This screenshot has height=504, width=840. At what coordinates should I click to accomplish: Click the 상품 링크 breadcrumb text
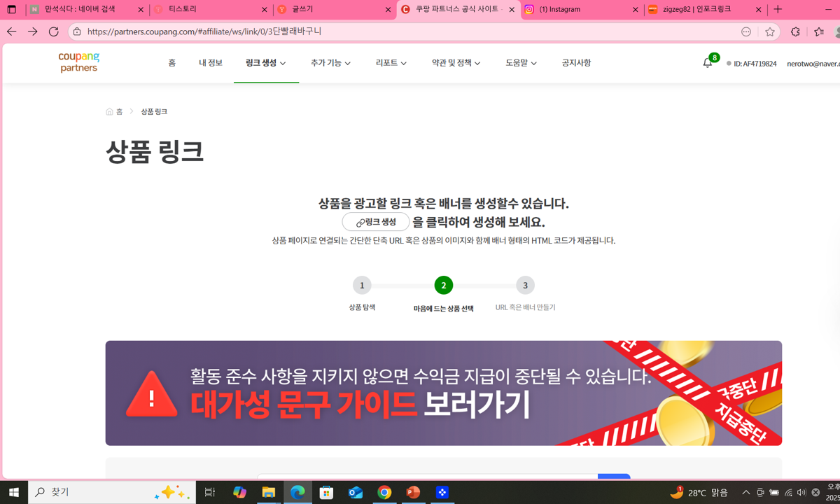click(154, 112)
